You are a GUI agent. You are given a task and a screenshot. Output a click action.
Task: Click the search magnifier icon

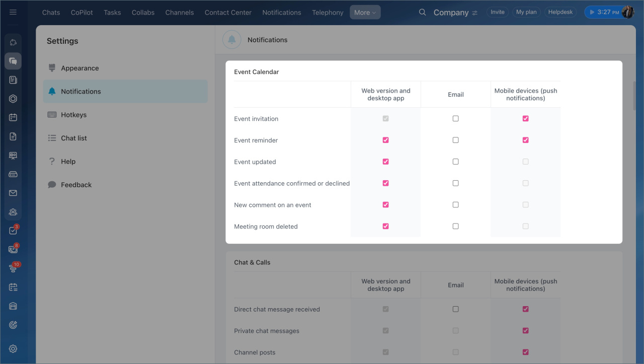(x=423, y=12)
